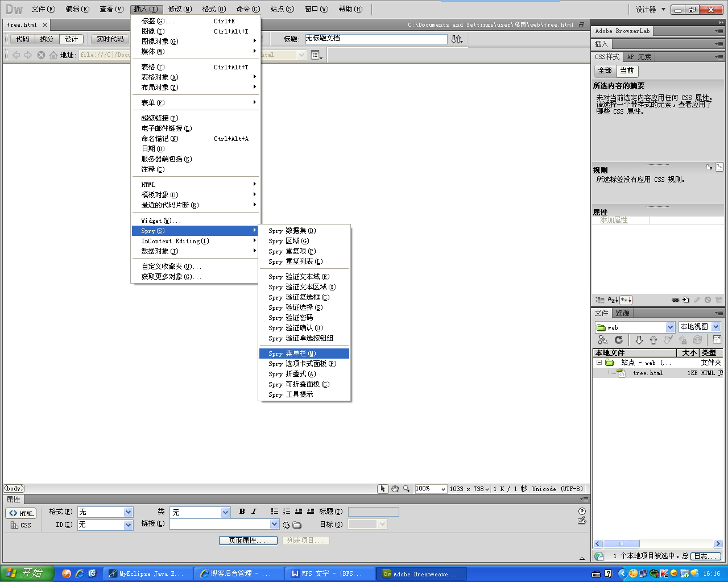This screenshot has height=582, width=728.
Task: Open the 设计器 workspace switcher dropdown
Action: [x=651, y=10]
